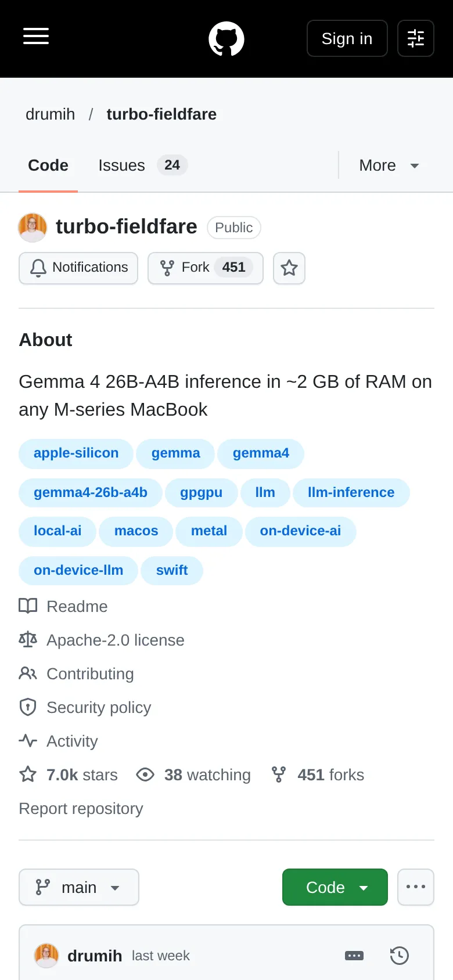
Task: Click the Public visibility badge
Action: 234,228
